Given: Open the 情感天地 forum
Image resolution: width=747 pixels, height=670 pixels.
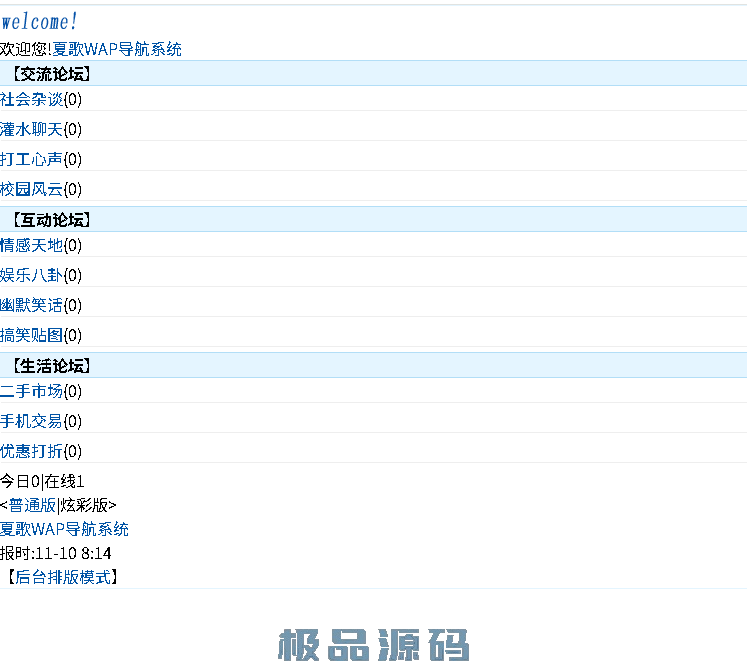Looking at the screenshot, I should coord(31,245).
